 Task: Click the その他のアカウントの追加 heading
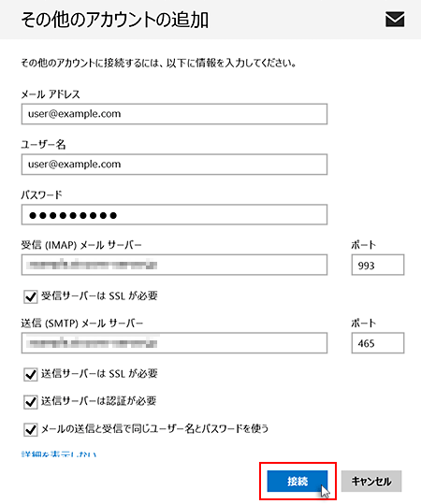[x=115, y=20]
